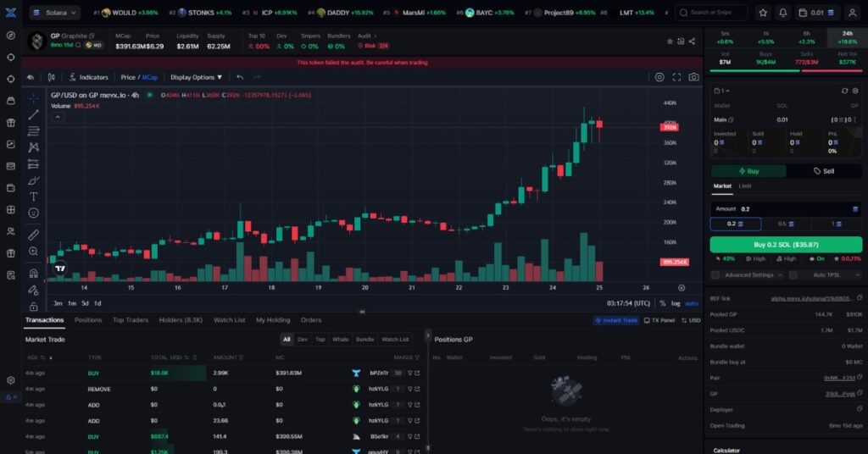Open bPZnTr maker in first trade row
Screen dimensions: 868x454
click(379, 374)
